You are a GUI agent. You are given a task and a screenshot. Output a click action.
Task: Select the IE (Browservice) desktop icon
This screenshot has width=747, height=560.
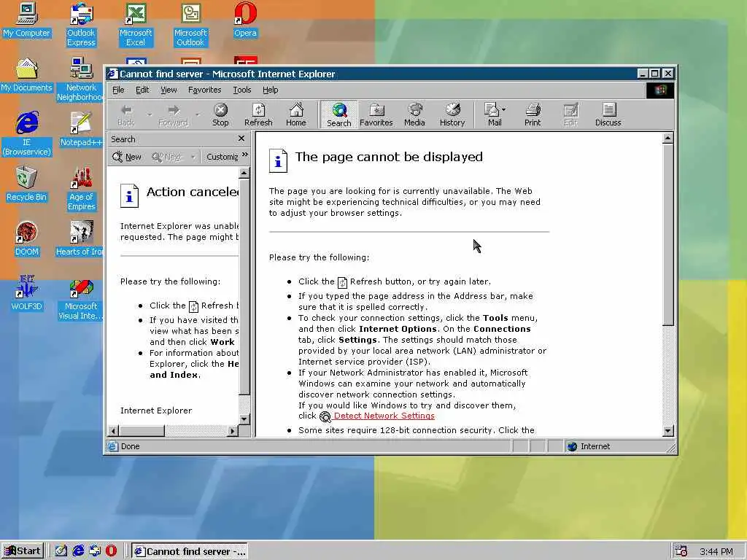[x=27, y=134]
